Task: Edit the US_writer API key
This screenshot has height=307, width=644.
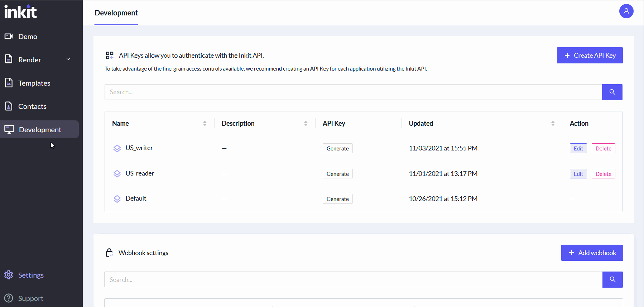Action: coord(578,148)
